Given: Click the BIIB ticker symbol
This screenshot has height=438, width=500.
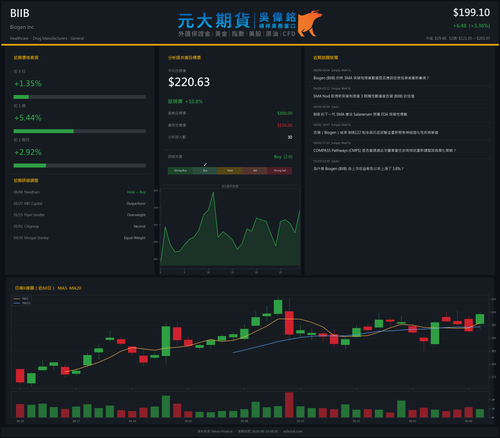Looking at the screenshot, I should click(x=20, y=13).
